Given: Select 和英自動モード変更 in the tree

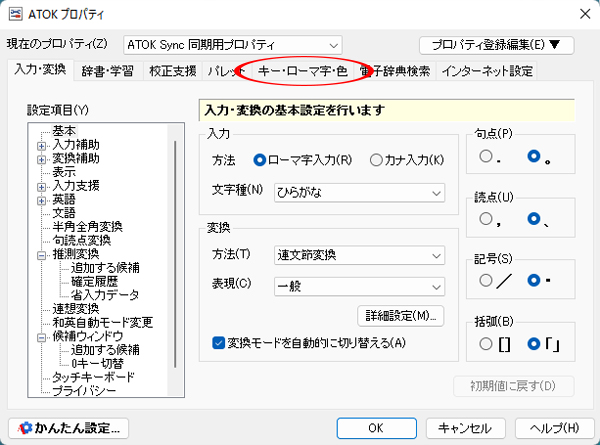Looking at the screenshot, I should pyautogui.click(x=103, y=323).
